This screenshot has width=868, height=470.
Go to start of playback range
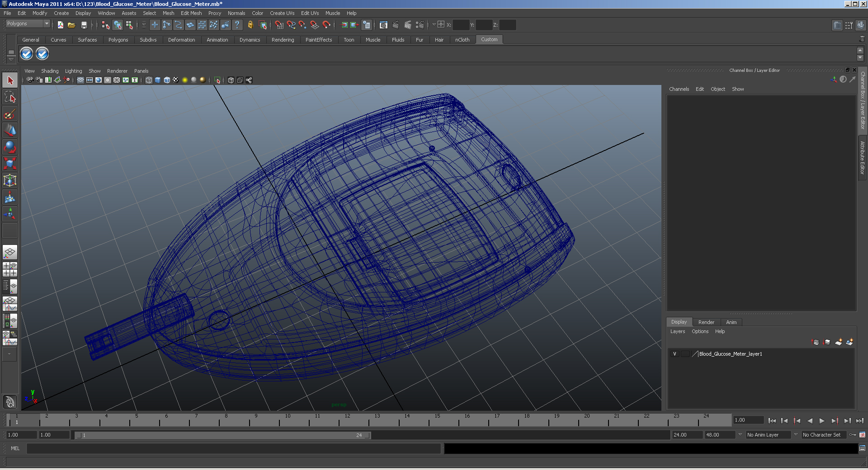(x=772, y=421)
